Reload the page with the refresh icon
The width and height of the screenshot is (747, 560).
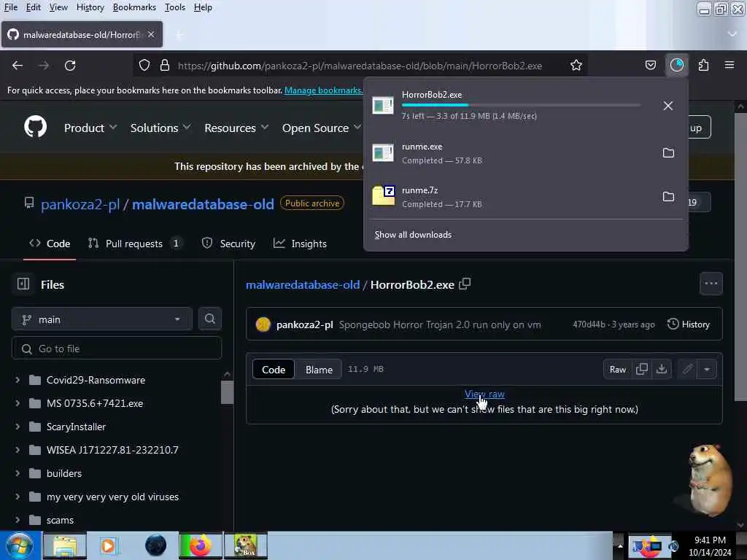point(70,65)
